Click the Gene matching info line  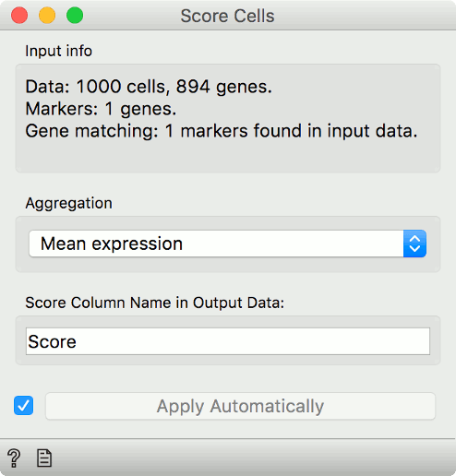click(x=222, y=131)
